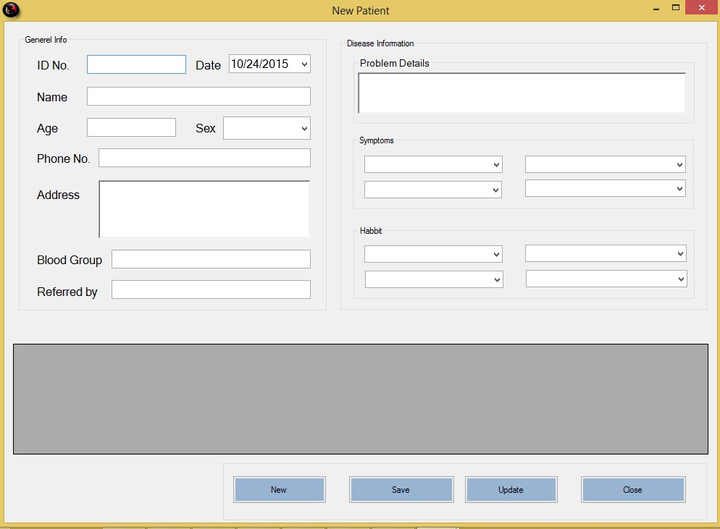
Task: Click the Phone No. field
Action: tap(204, 158)
